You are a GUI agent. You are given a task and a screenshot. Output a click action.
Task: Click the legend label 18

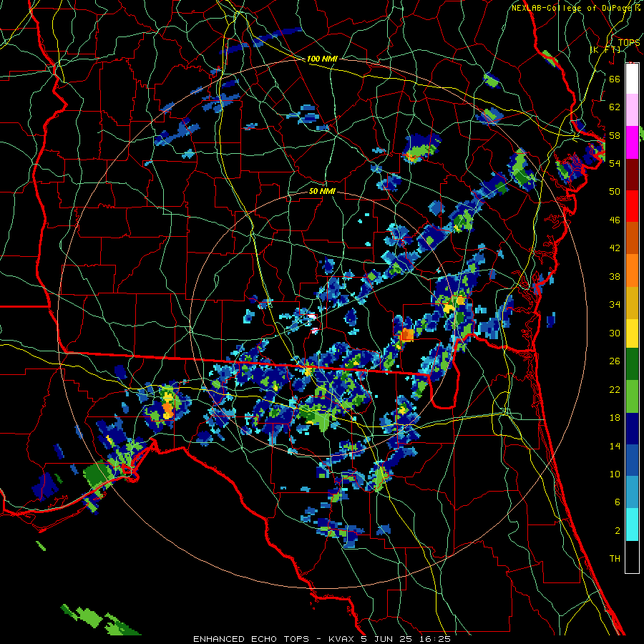pos(615,418)
